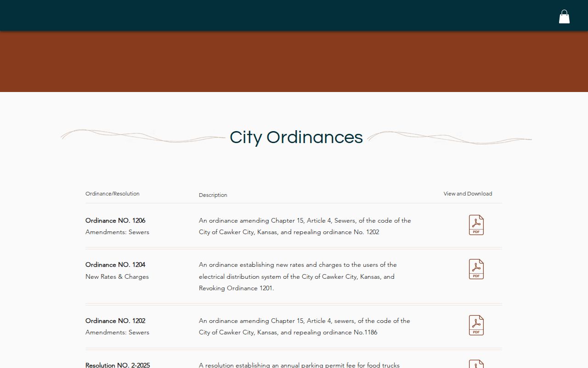Open the shopping bag cart icon

pyautogui.click(x=564, y=17)
